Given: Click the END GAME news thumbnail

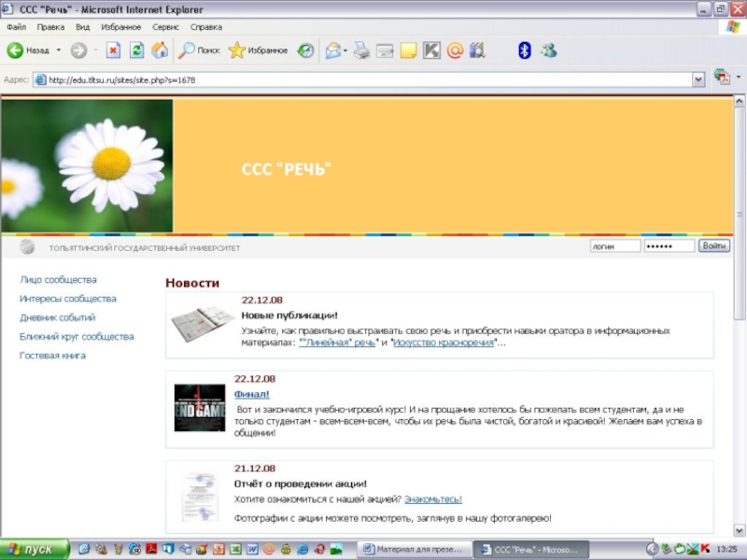Looking at the screenshot, I should pyautogui.click(x=200, y=408).
